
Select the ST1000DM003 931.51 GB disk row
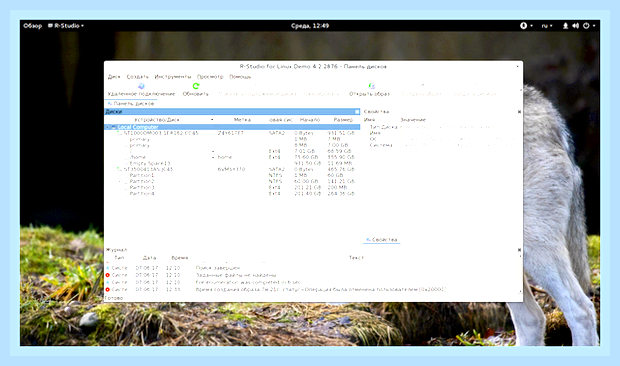(232, 133)
